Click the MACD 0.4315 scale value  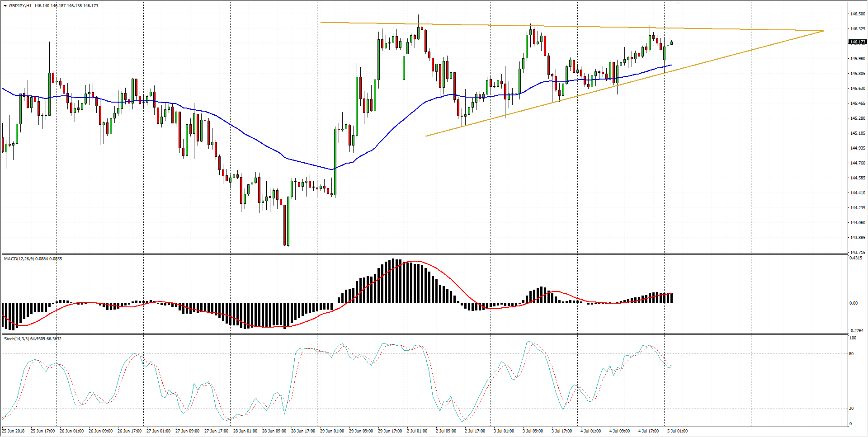tap(856, 258)
